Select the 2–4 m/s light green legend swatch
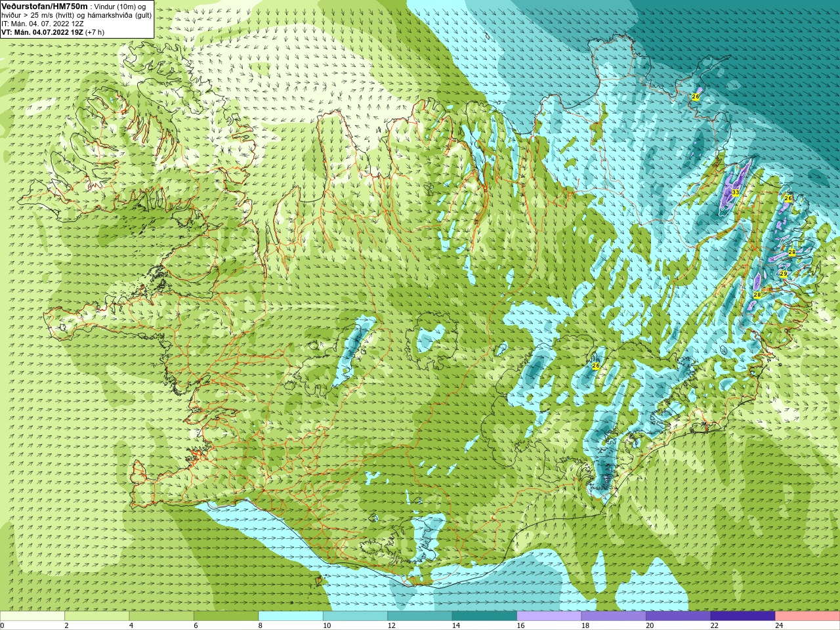 [x=96, y=616]
